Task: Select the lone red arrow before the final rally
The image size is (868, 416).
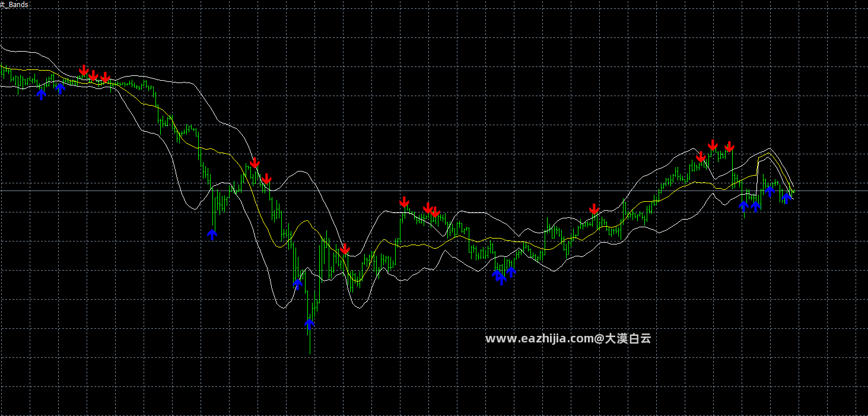Action: point(594,209)
